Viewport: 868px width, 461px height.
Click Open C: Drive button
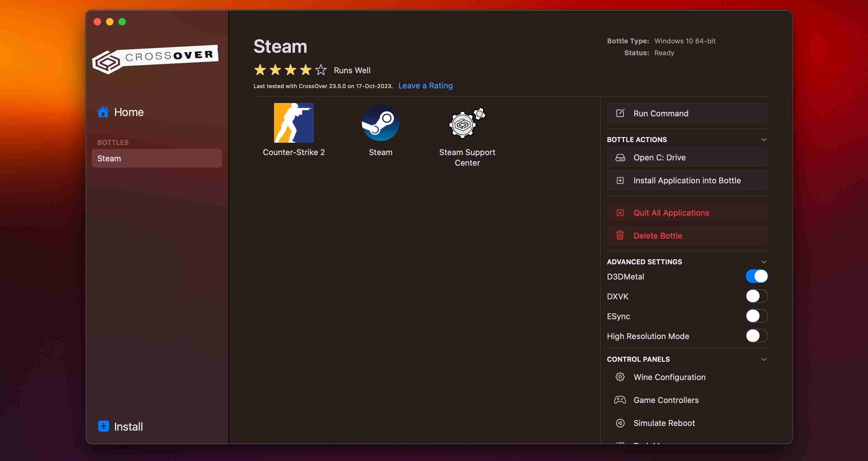[x=687, y=158]
